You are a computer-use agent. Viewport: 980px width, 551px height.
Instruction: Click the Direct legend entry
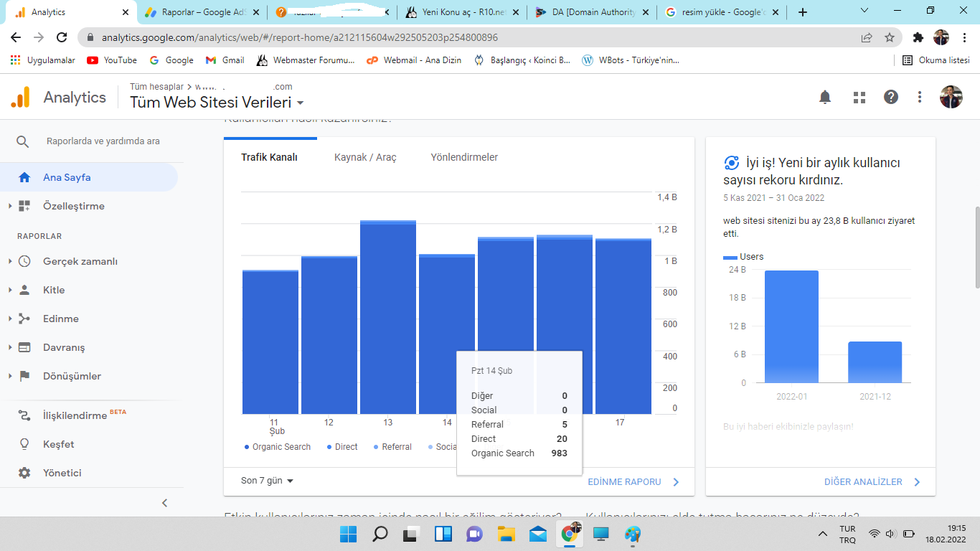pyautogui.click(x=342, y=447)
